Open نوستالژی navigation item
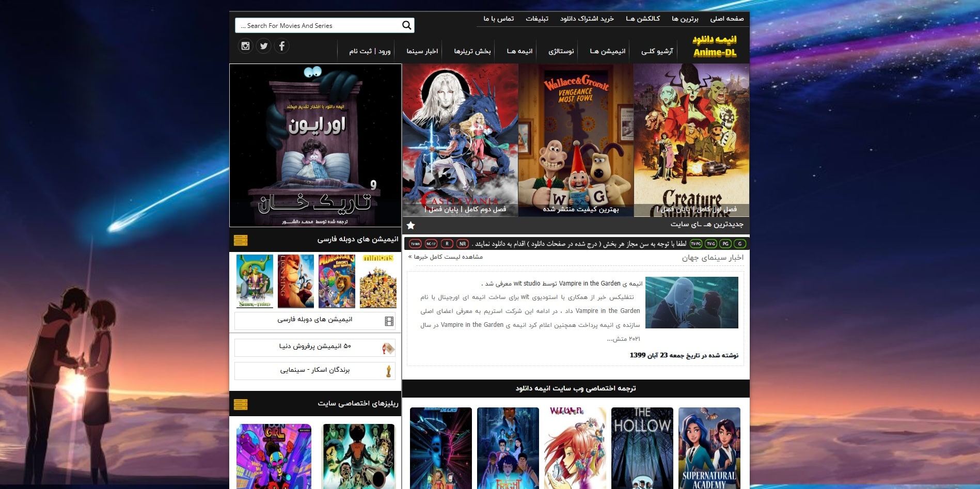Screen dimensions: 980x489 pyautogui.click(x=561, y=51)
